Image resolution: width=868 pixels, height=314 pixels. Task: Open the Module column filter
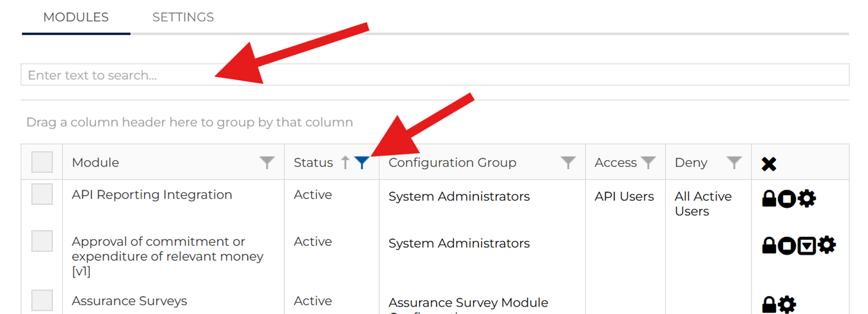pos(267,163)
